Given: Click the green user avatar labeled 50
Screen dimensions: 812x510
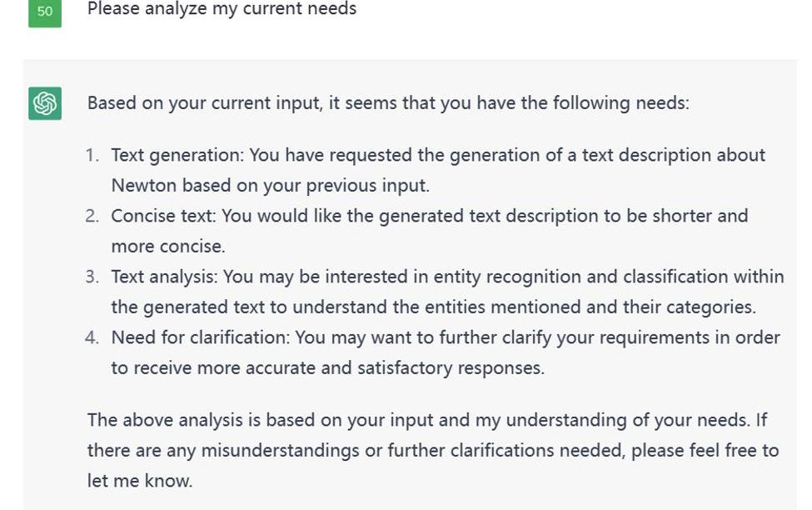Looking at the screenshot, I should [45, 12].
